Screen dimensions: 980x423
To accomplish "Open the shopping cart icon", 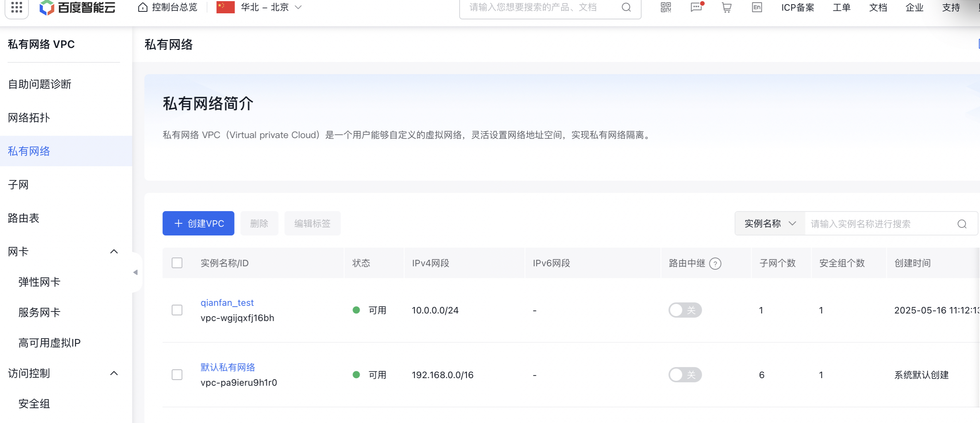I will (x=726, y=7).
